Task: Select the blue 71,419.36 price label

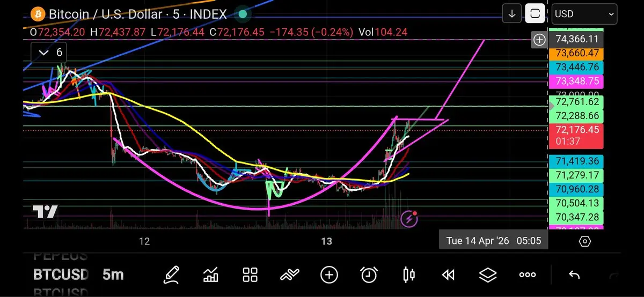Action: pyautogui.click(x=577, y=161)
